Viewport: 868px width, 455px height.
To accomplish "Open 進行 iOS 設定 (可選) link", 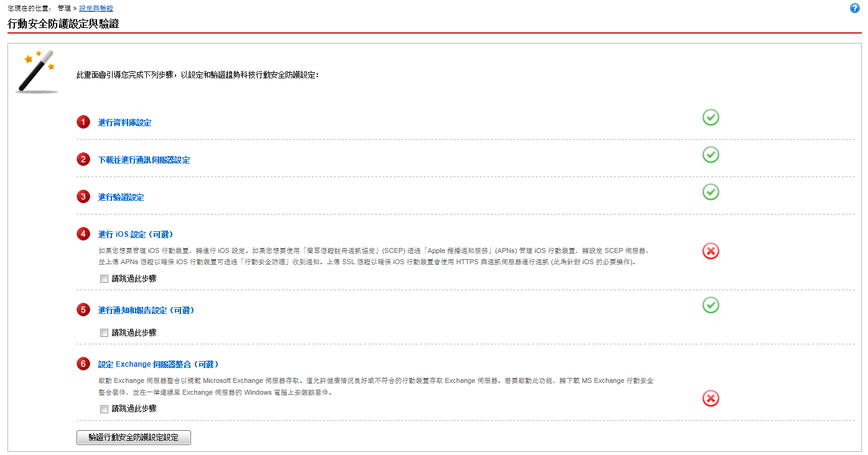I will (135, 235).
